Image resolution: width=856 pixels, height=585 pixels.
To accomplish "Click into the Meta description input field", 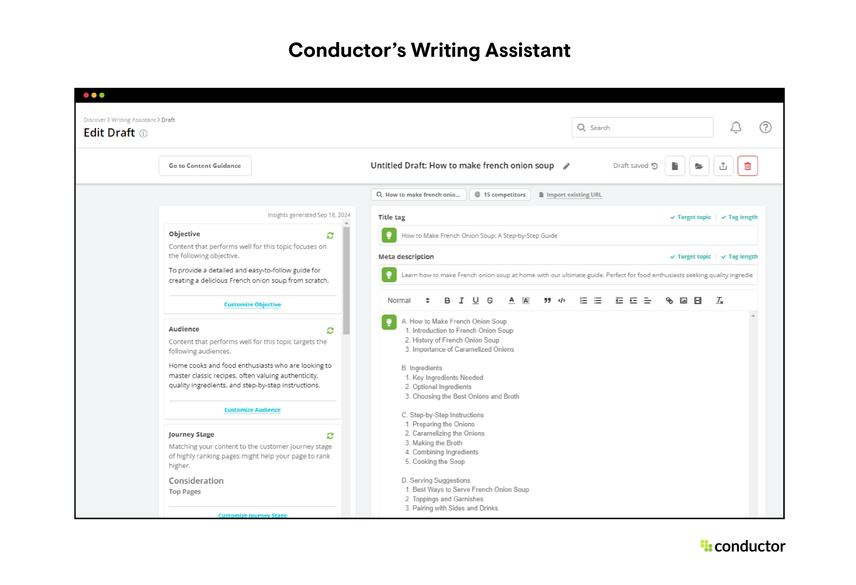I will (x=568, y=275).
